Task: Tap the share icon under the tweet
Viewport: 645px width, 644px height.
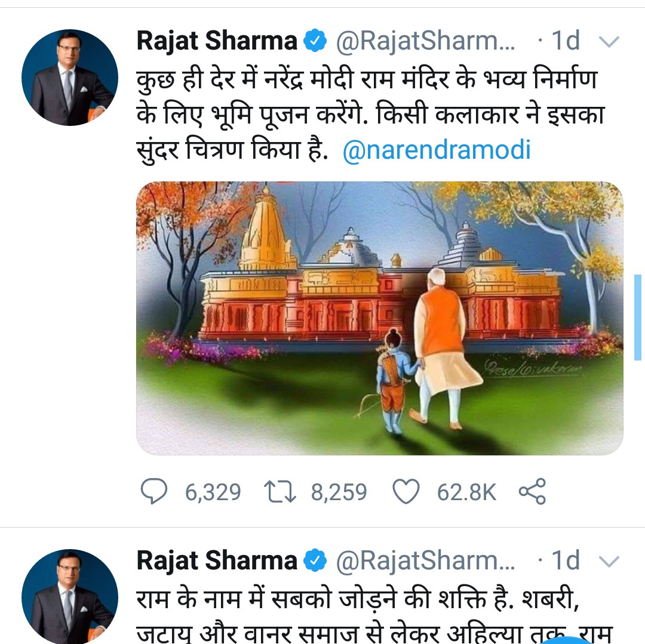Action: pyautogui.click(x=532, y=492)
